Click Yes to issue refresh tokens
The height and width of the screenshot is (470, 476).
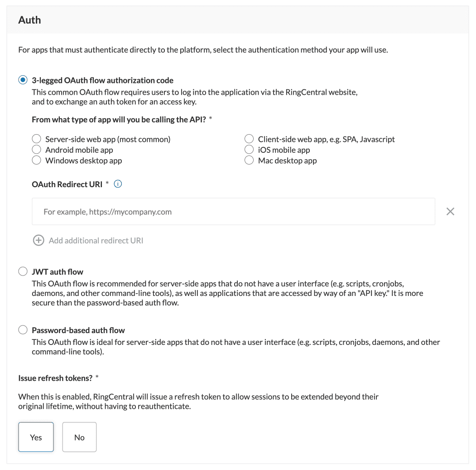coord(36,437)
